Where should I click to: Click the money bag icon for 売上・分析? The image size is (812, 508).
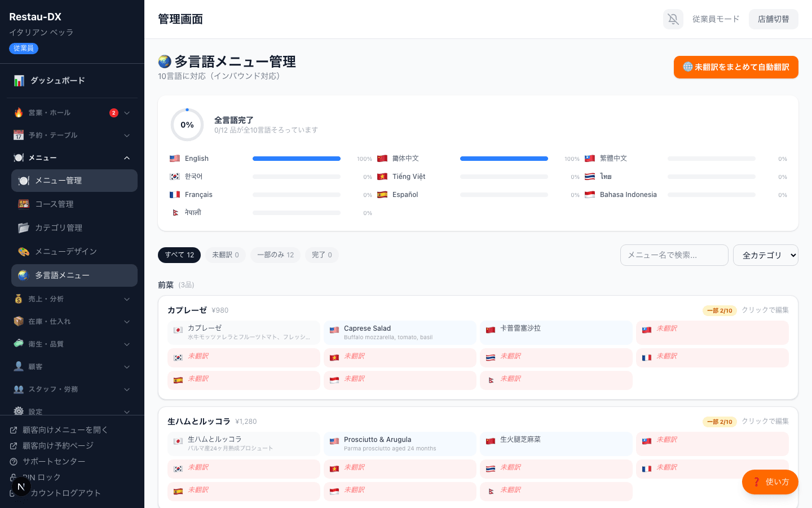19,299
